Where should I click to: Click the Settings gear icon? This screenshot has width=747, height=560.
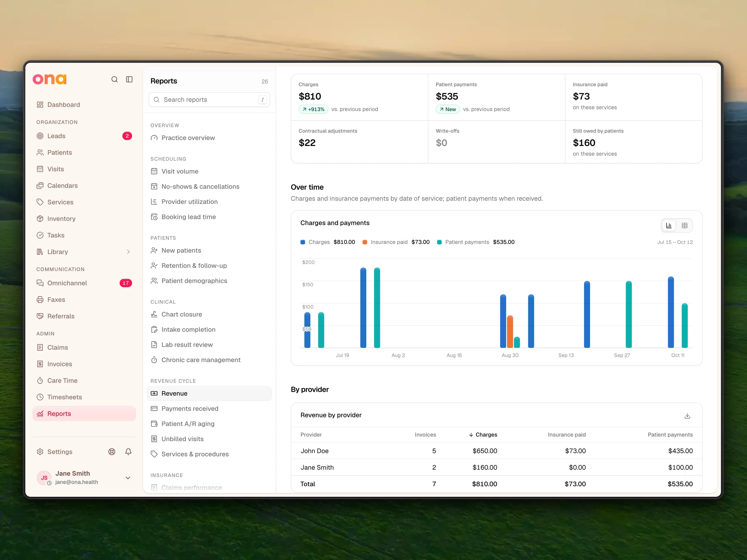coord(40,452)
